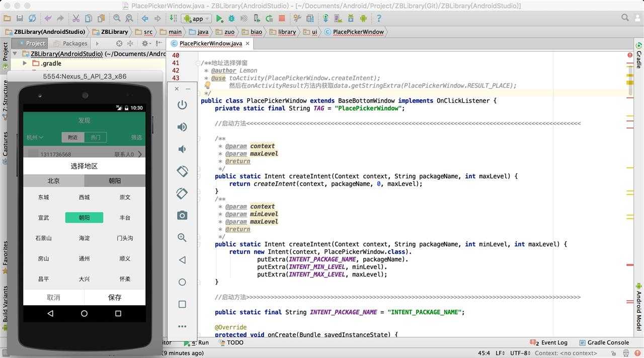
Task: Expand the .gradle folder in project tree
Action: (x=25, y=63)
